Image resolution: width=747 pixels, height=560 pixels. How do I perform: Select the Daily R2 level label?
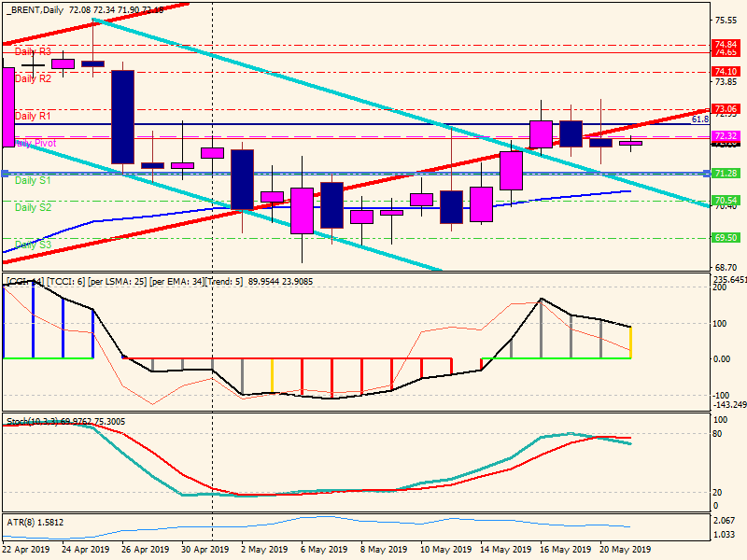point(33,79)
